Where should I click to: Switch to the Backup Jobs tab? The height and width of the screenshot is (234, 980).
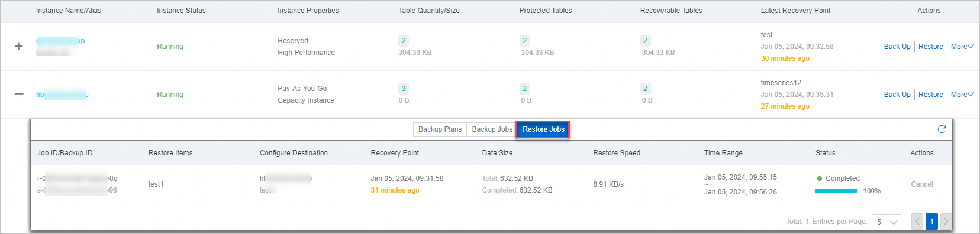(492, 129)
